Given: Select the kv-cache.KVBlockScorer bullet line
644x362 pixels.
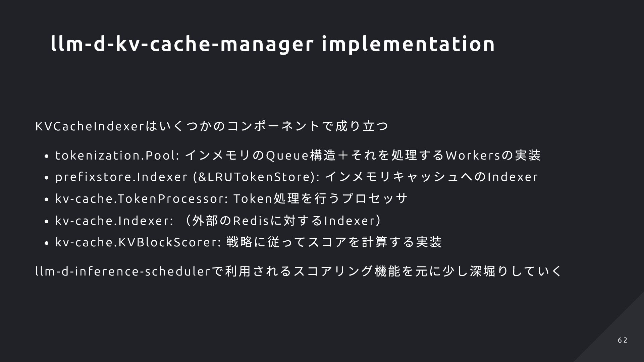Looking at the screenshot, I should pos(249,242).
